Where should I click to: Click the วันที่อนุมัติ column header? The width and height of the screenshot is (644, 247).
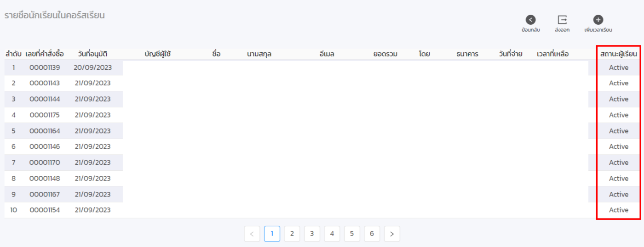pos(92,54)
